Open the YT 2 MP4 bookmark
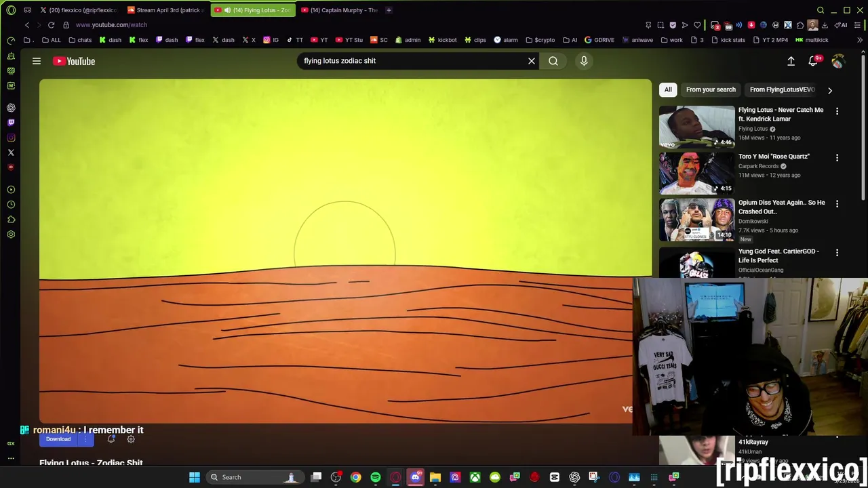 (x=769, y=40)
